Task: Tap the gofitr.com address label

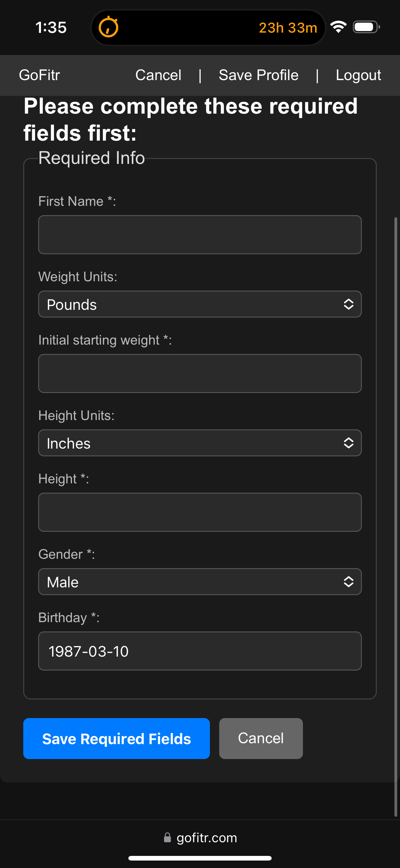Action: pos(207,838)
